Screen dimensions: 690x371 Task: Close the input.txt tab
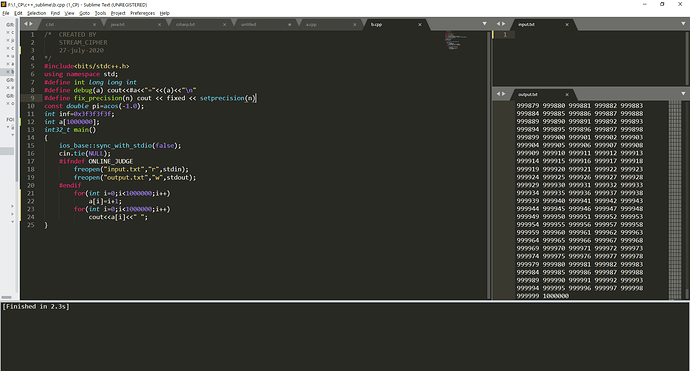tap(567, 25)
